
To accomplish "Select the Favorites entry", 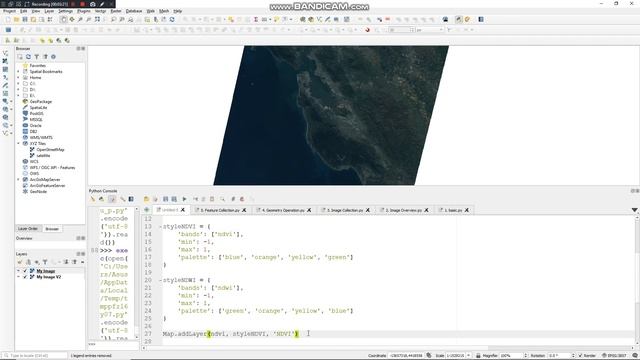I will pos(38,66).
